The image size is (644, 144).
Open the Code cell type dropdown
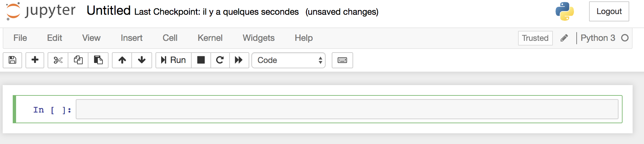click(x=288, y=60)
